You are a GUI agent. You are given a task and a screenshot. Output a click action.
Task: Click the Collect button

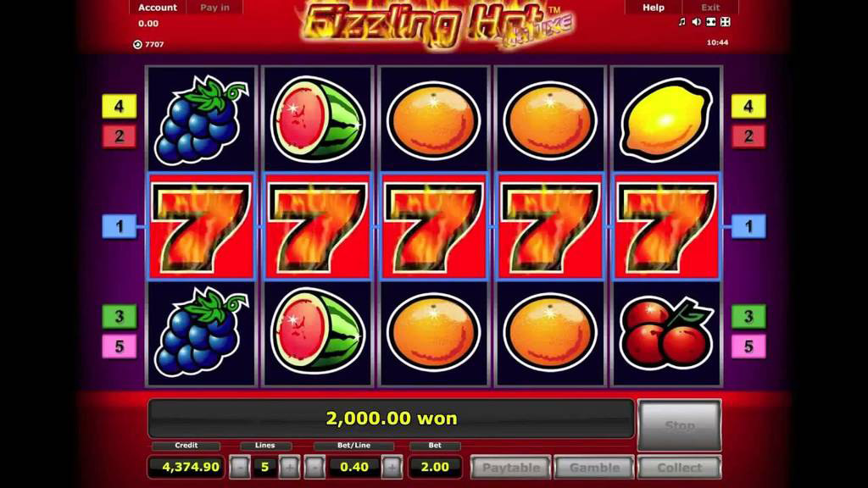point(679,468)
